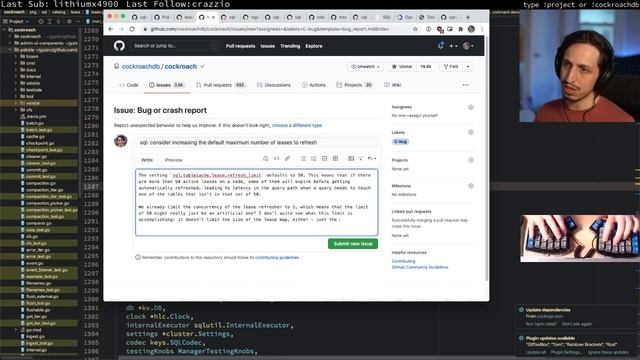The width and height of the screenshot is (640, 360).
Task: Open .travis.yml in the IDE project tree
Action: click(36, 116)
